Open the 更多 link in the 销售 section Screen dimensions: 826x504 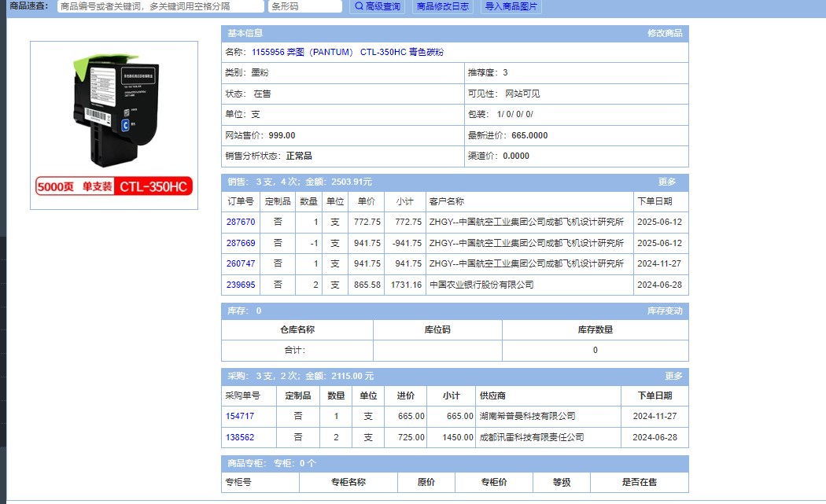667,182
